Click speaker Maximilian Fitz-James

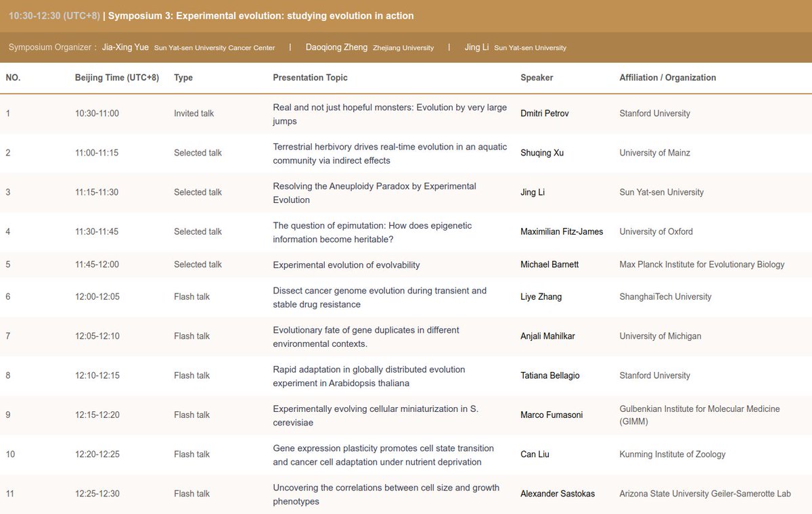pos(562,231)
